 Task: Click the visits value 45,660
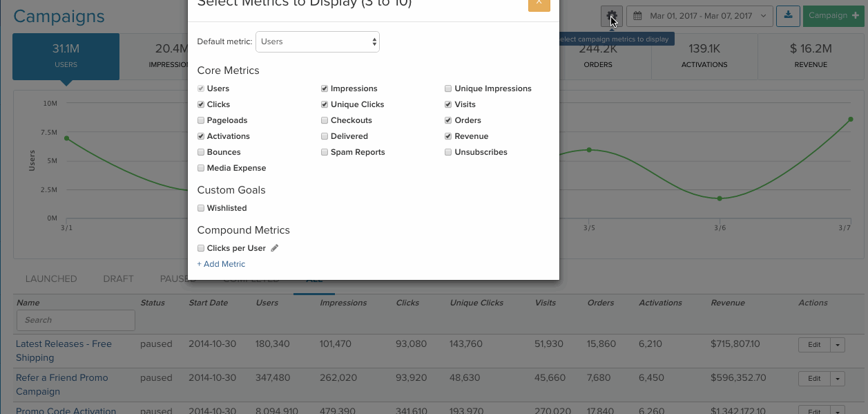[550, 377]
